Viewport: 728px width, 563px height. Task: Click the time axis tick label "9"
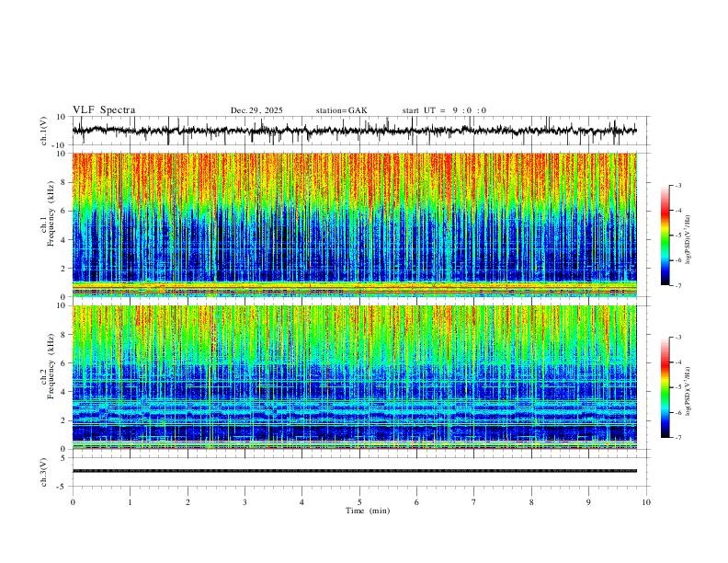click(588, 502)
